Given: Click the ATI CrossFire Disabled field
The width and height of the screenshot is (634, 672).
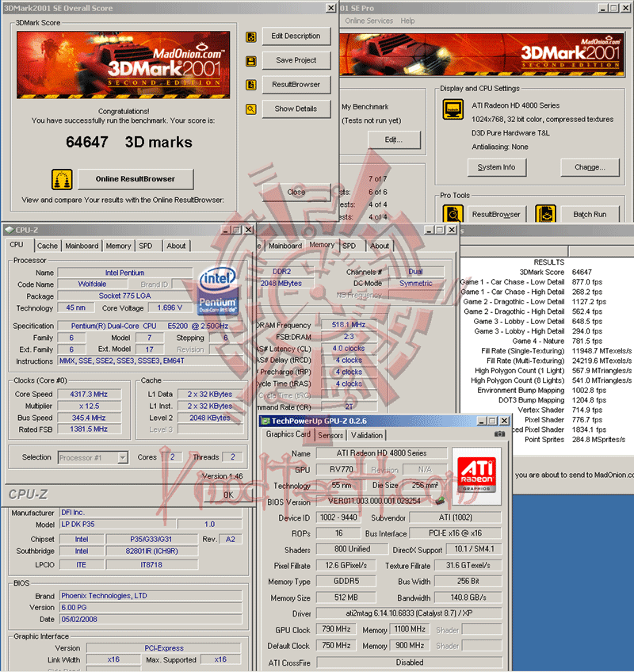Looking at the screenshot, I should point(410,662).
